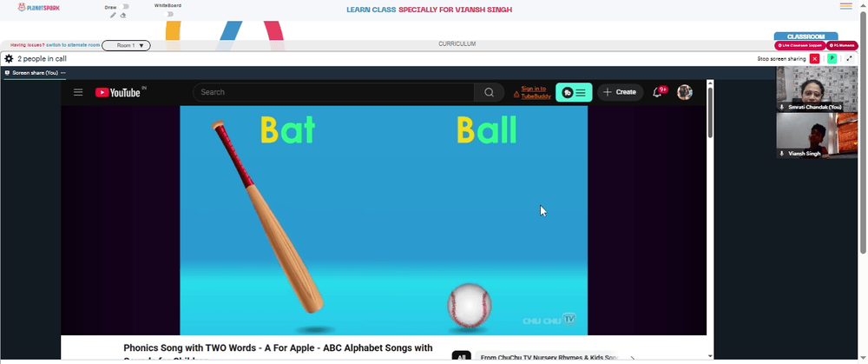The width and height of the screenshot is (868, 364).
Task: Open the PlanetSpark logo home
Action: click(39, 7)
